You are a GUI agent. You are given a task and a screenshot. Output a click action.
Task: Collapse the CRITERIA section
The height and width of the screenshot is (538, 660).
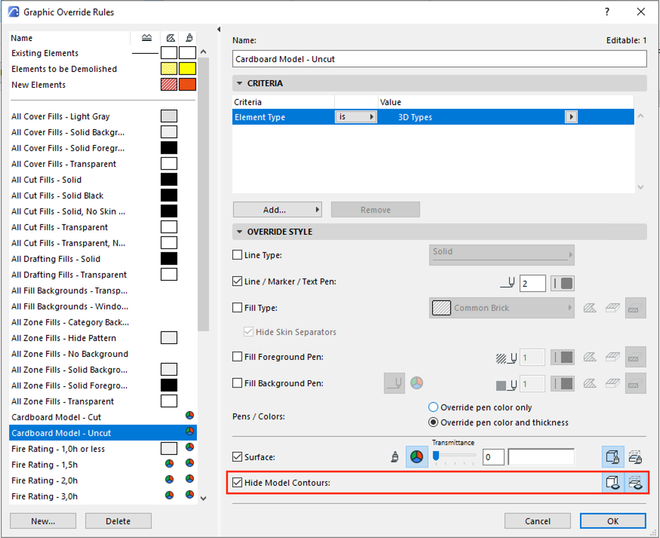coord(240,83)
